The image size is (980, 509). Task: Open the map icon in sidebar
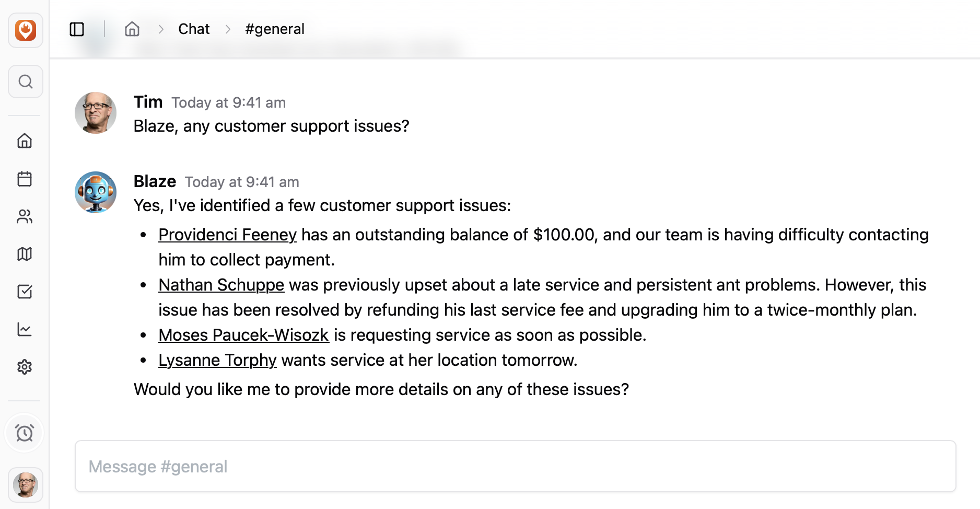25,254
